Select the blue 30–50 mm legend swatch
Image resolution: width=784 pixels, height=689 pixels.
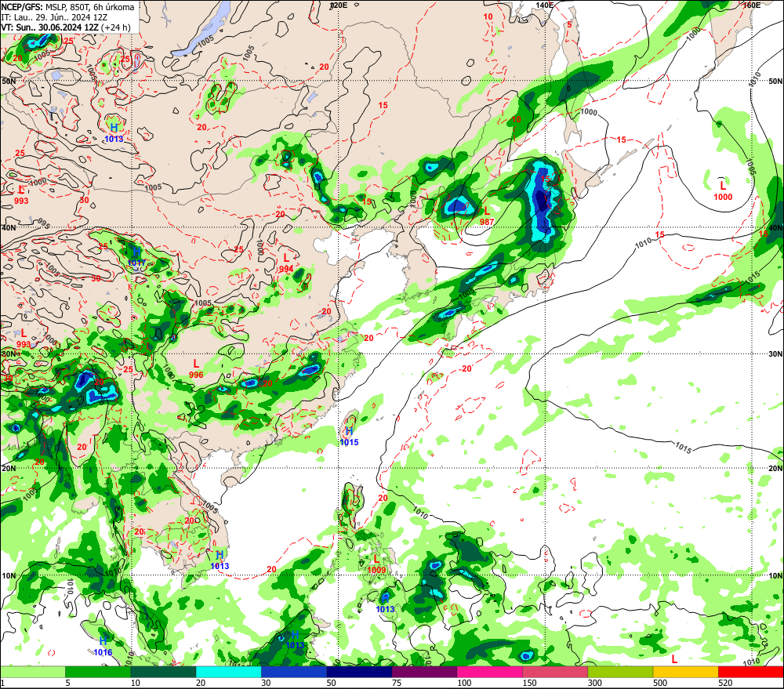(x=294, y=672)
